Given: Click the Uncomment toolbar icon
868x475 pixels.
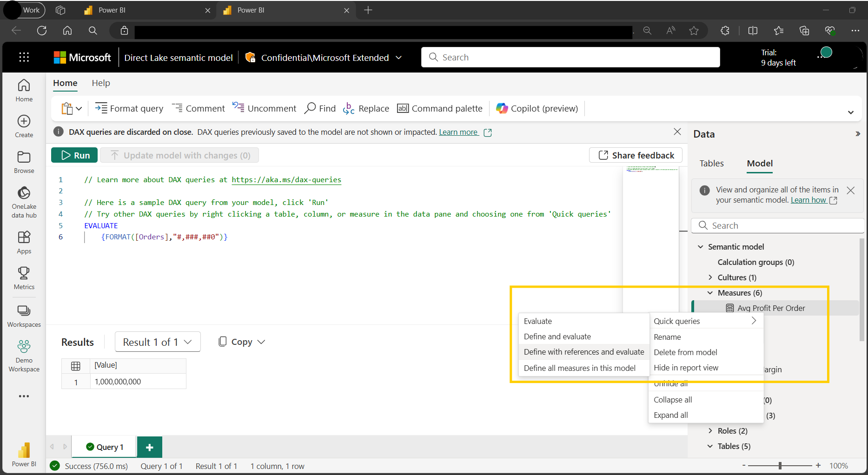Looking at the screenshot, I should [x=239, y=108].
